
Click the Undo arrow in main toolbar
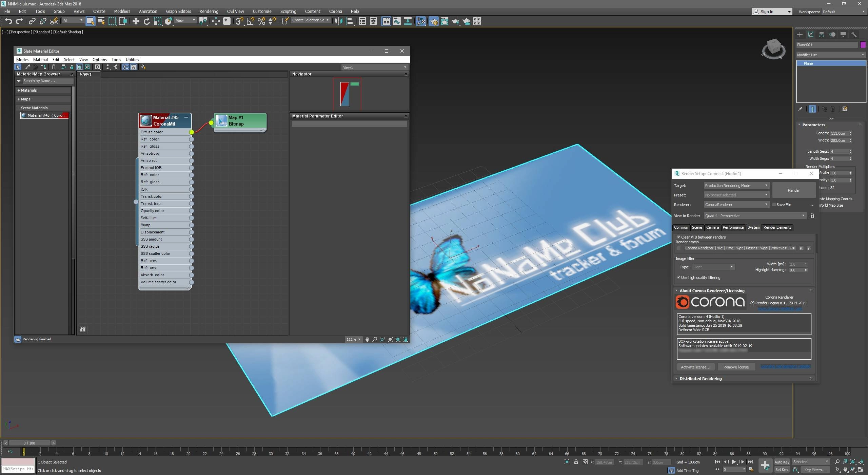[8, 21]
